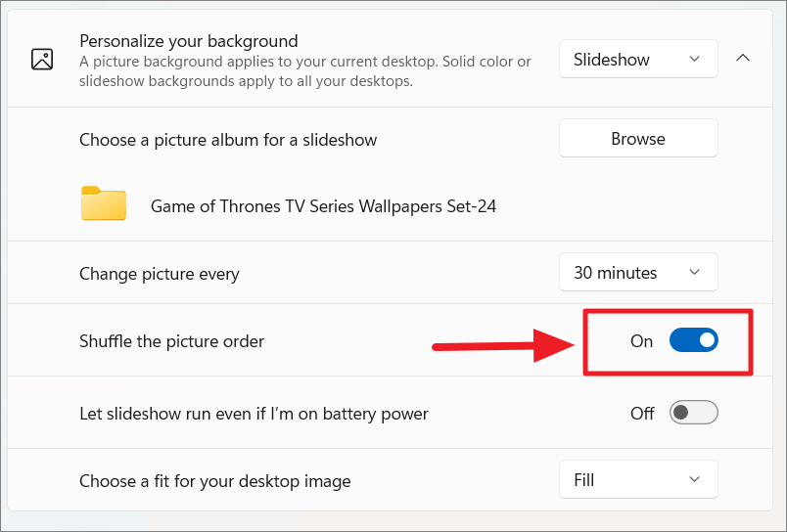Image resolution: width=787 pixels, height=532 pixels.
Task: Enable slideshow on battery power toggle
Action: pos(694,413)
